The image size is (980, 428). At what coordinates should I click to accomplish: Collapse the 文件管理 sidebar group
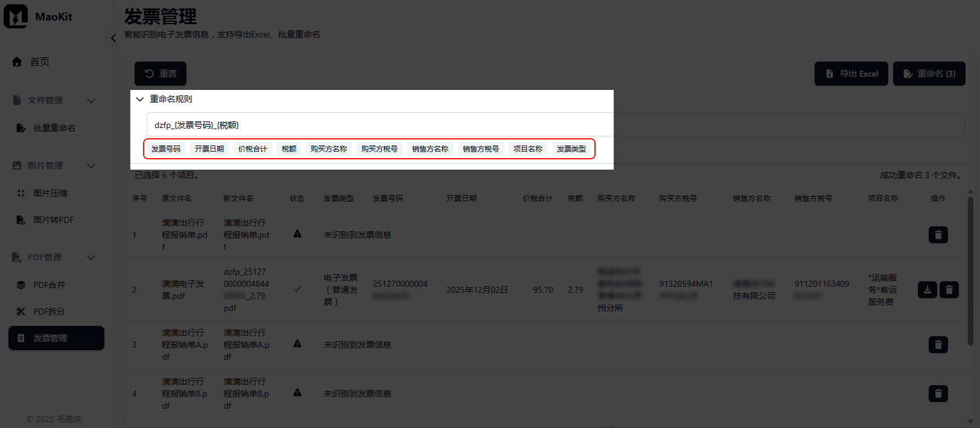tap(91, 100)
